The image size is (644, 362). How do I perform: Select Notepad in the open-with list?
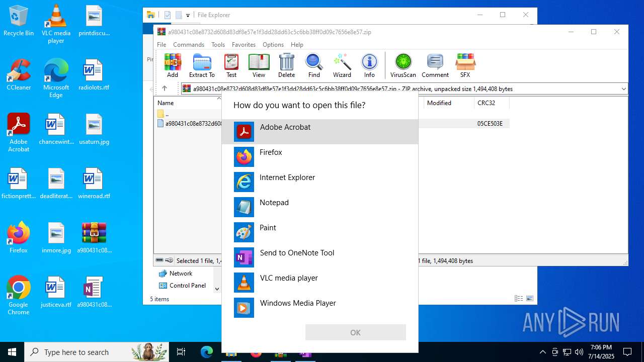[320, 207]
